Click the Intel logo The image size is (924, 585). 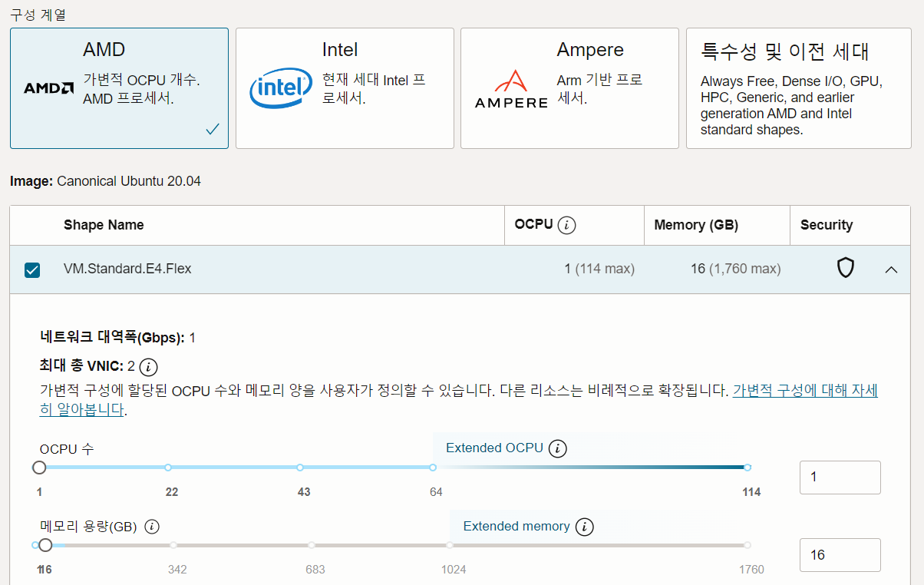tap(281, 90)
